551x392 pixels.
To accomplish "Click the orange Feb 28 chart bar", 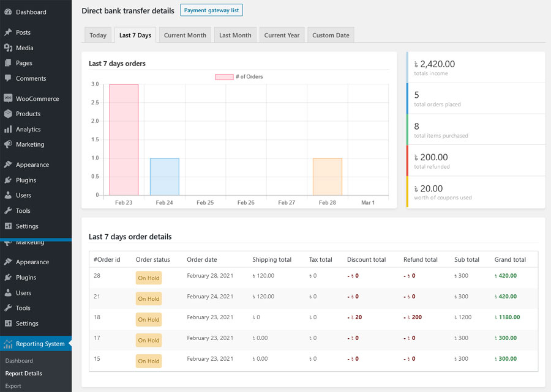I will coord(328,177).
